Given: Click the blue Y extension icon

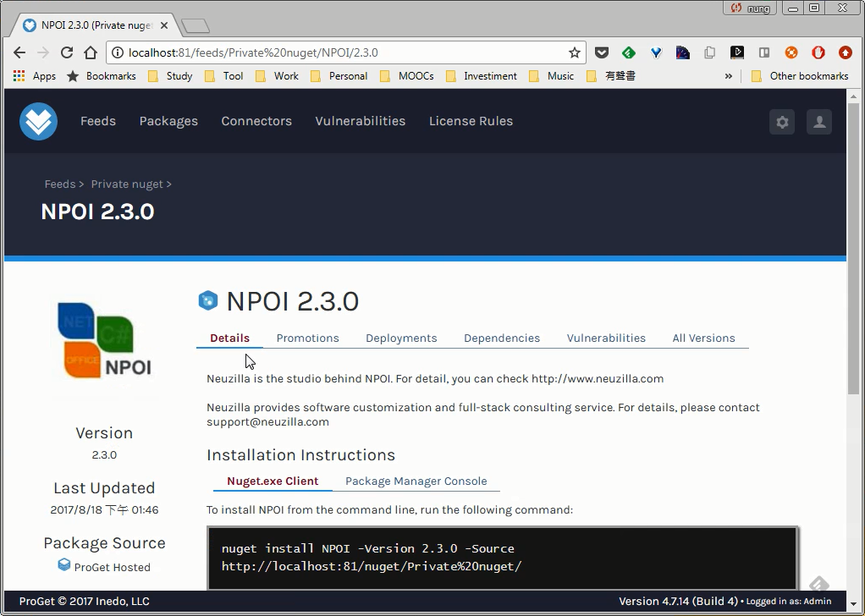Looking at the screenshot, I should coord(656,52).
